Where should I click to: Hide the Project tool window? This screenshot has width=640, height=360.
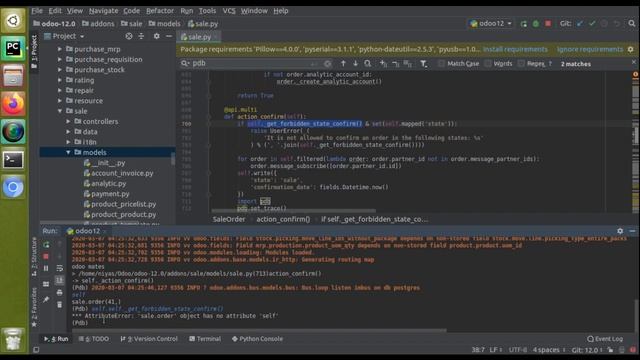point(169,36)
